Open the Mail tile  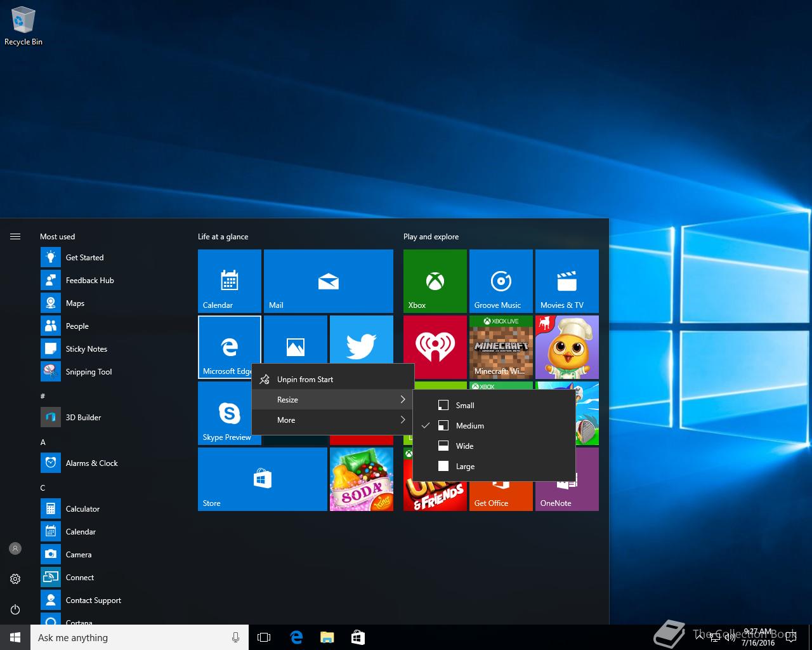click(329, 281)
